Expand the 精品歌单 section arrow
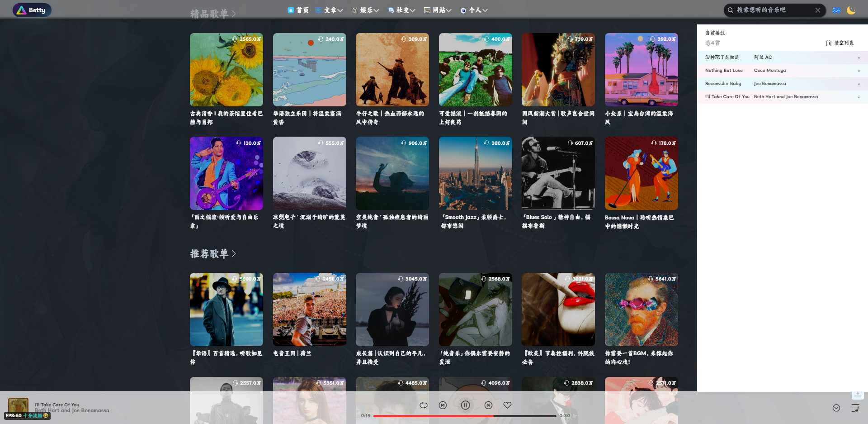Screen dimensions: 868x424 234,14
